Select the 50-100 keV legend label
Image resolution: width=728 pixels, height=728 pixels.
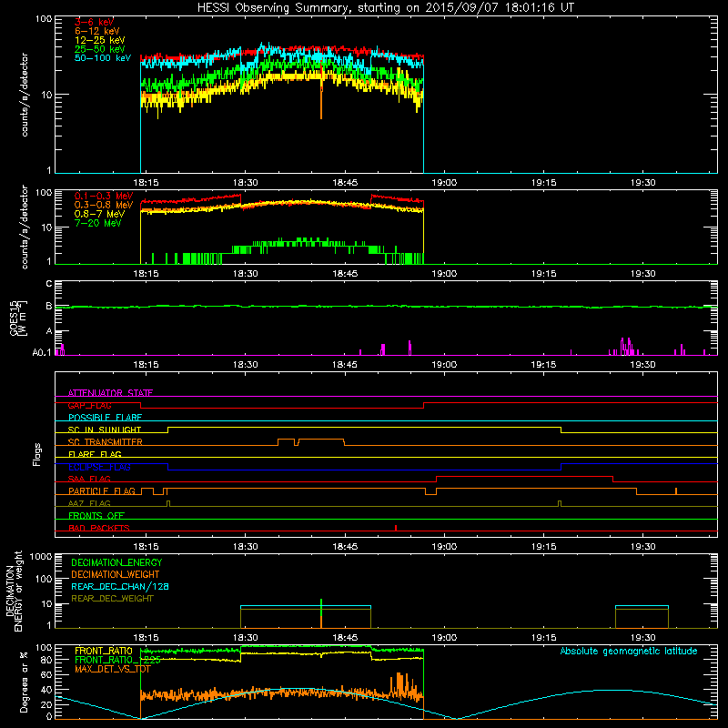[x=103, y=58]
